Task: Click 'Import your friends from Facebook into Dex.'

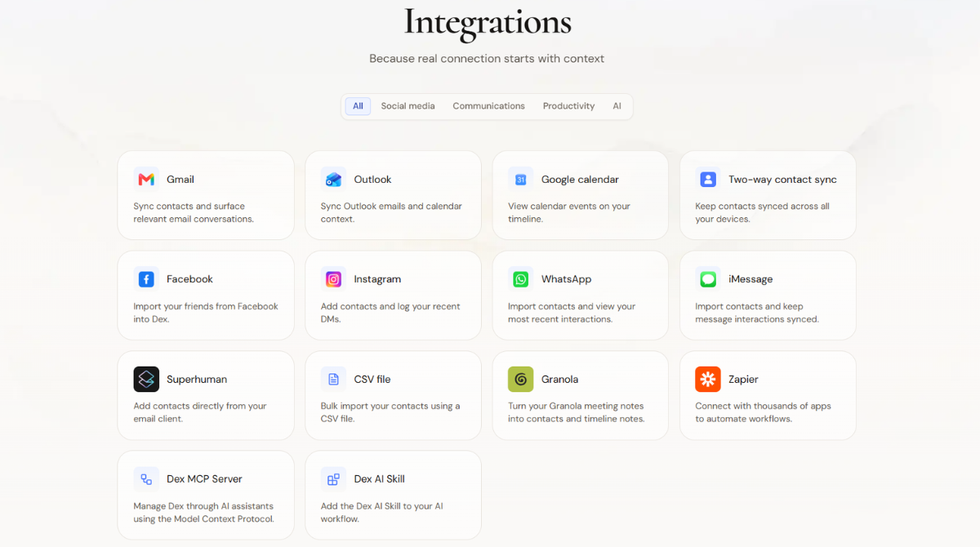Action: (x=206, y=313)
